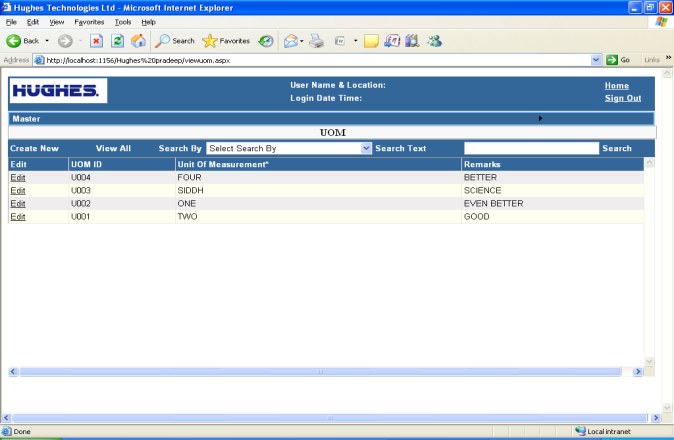Click the browser Back button
The height and width of the screenshot is (440, 674).
pos(23,41)
